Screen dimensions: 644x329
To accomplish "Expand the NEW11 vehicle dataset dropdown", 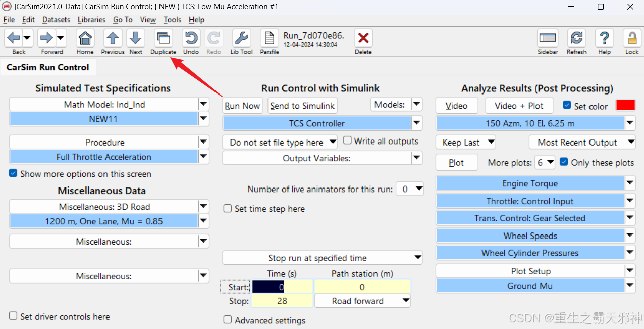I will (x=203, y=119).
